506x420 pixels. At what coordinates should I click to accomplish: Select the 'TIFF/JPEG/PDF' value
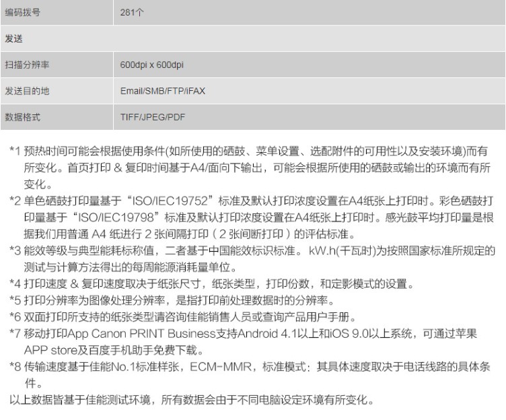[x=153, y=117]
